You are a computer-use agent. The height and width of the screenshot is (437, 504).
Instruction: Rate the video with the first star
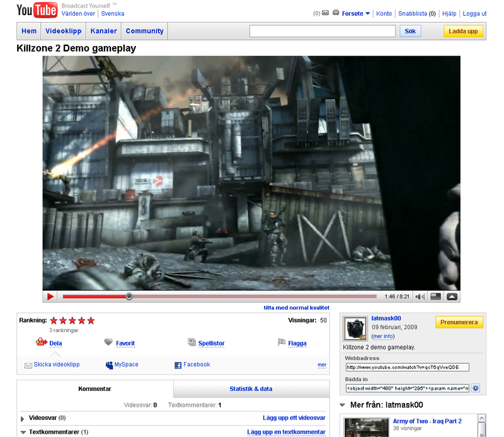tap(54, 320)
